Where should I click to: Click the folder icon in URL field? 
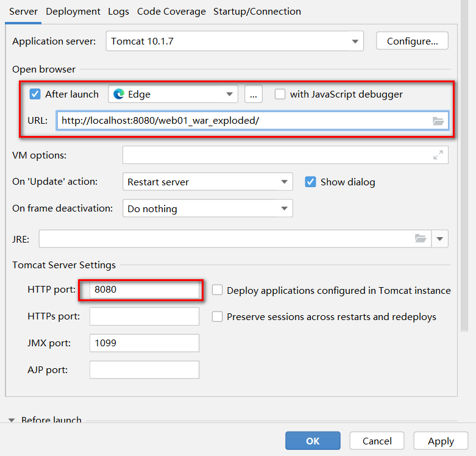[x=438, y=121]
